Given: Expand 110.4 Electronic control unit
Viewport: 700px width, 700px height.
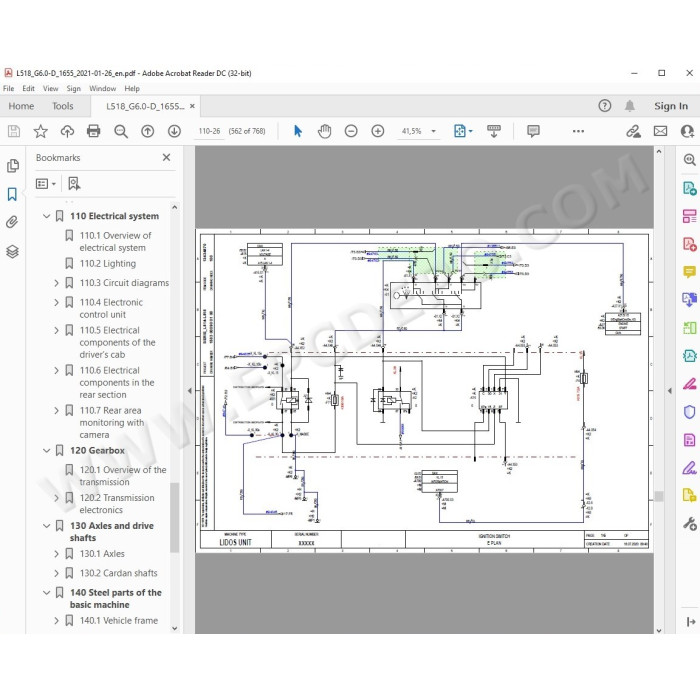Looking at the screenshot, I should click(56, 302).
